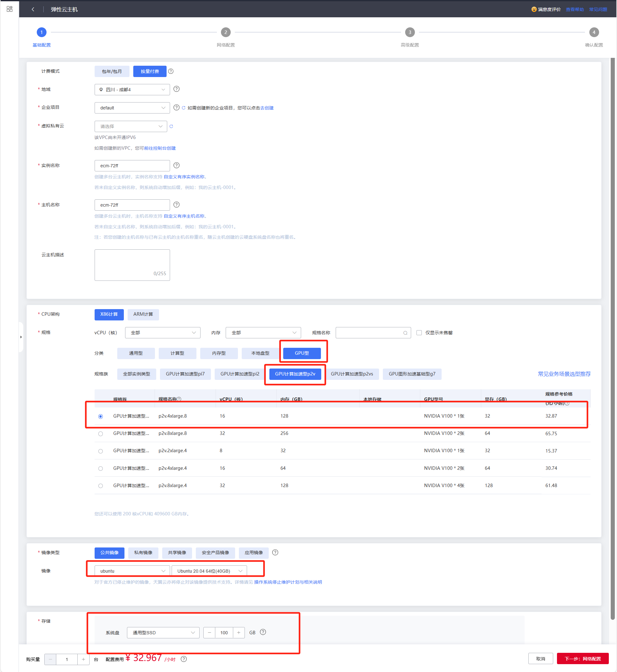The width and height of the screenshot is (617, 672).
Task: Open 查看帮助 link in header
Action: [575, 9]
